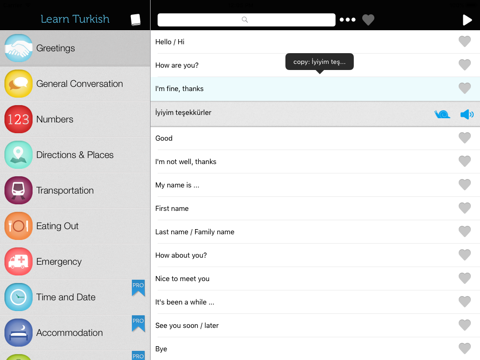This screenshot has width=480, height=360.
Task: Open the General Conversation speech bubble icon
Action: pyautogui.click(x=18, y=84)
